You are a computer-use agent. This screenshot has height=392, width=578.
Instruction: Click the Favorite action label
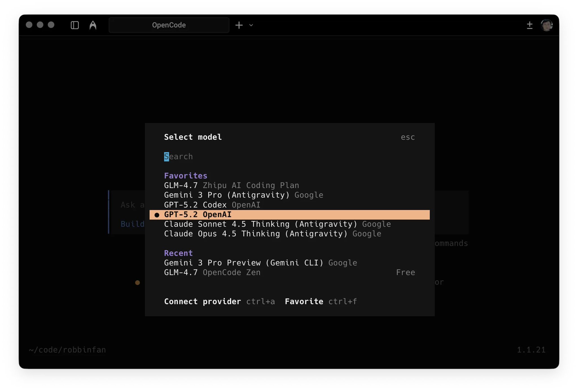point(304,301)
